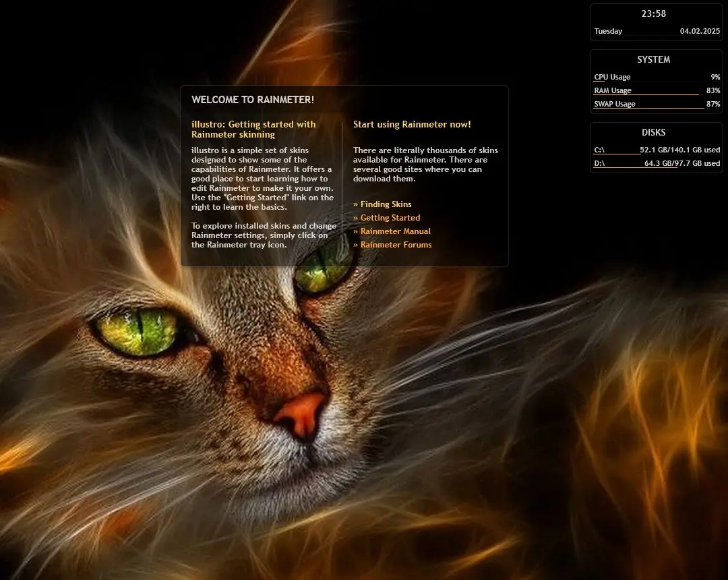This screenshot has height=580, width=728.
Task: Open the C:\ drive label
Action: (599, 150)
